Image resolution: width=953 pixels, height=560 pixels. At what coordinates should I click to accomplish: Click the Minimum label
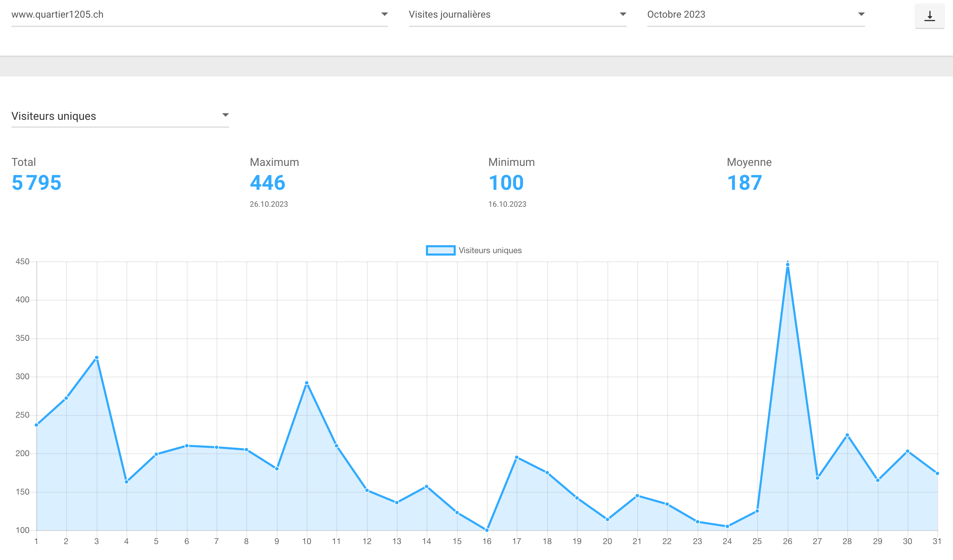tap(511, 162)
